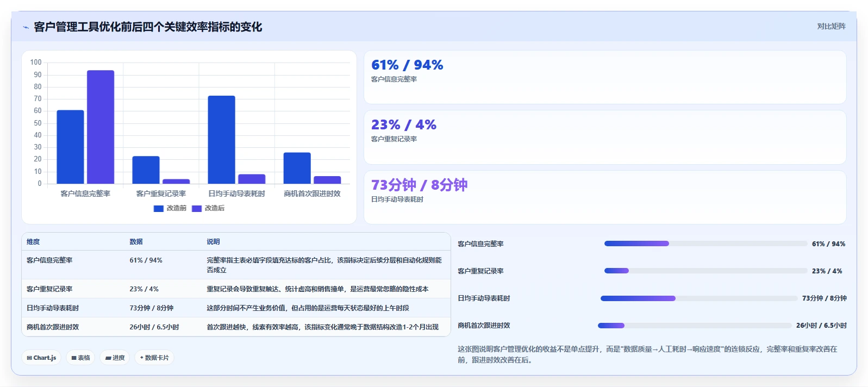Click the 改造前 bar for 客户重复记录率
Screen dimensions: 868x387
[146, 170]
